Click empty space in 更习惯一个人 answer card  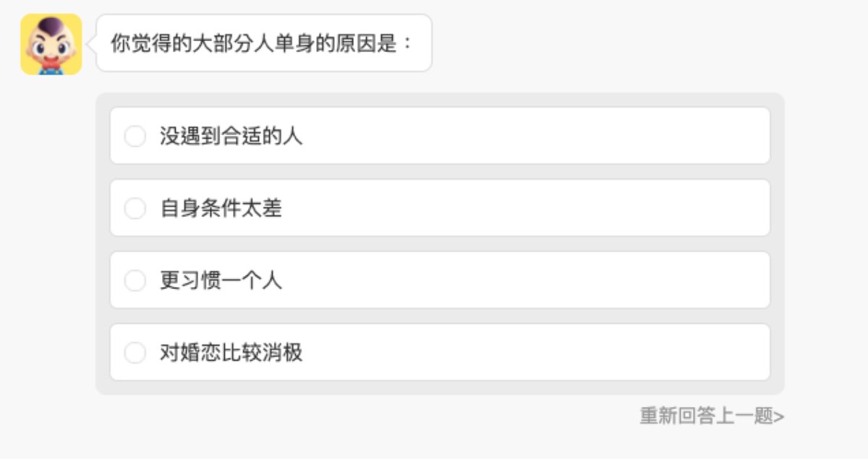click(x=535, y=280)
